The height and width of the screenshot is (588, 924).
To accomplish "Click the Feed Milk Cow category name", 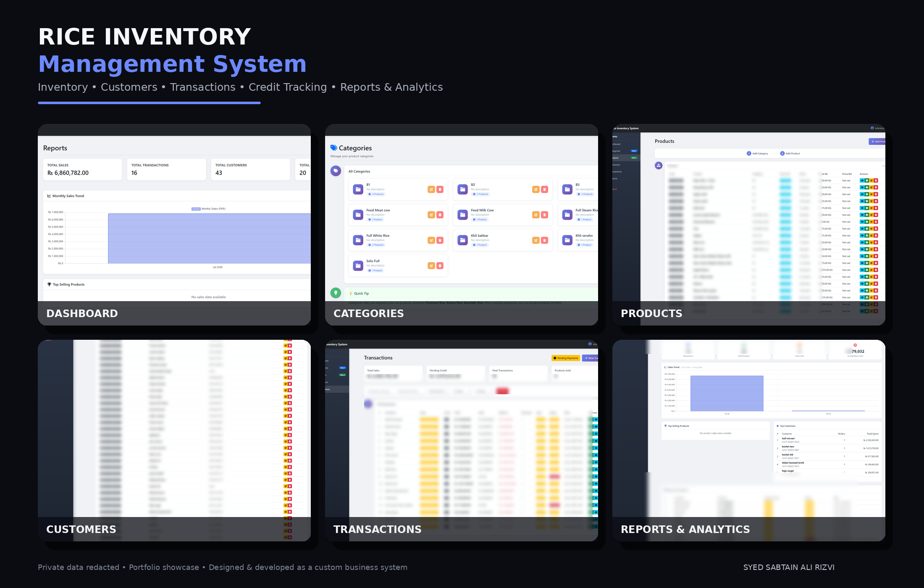I will tap(482, 210).
